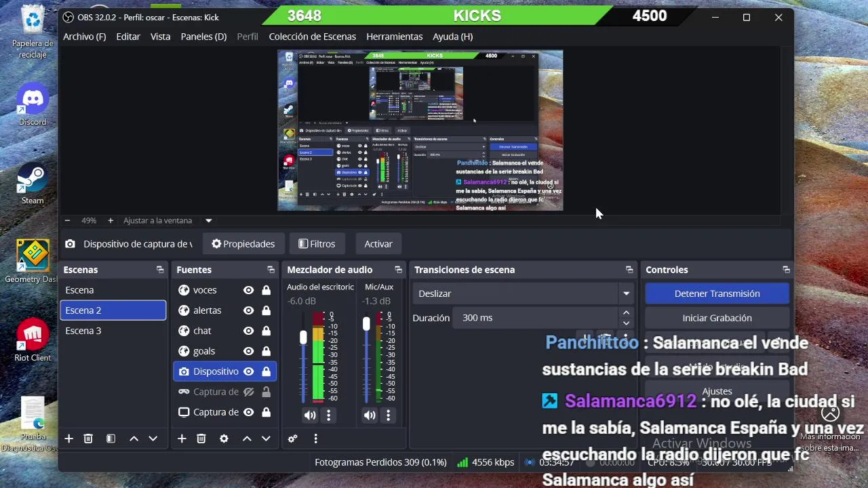
Task: Move scene up in Escenas panel
Action: click(x=134, y=439)
